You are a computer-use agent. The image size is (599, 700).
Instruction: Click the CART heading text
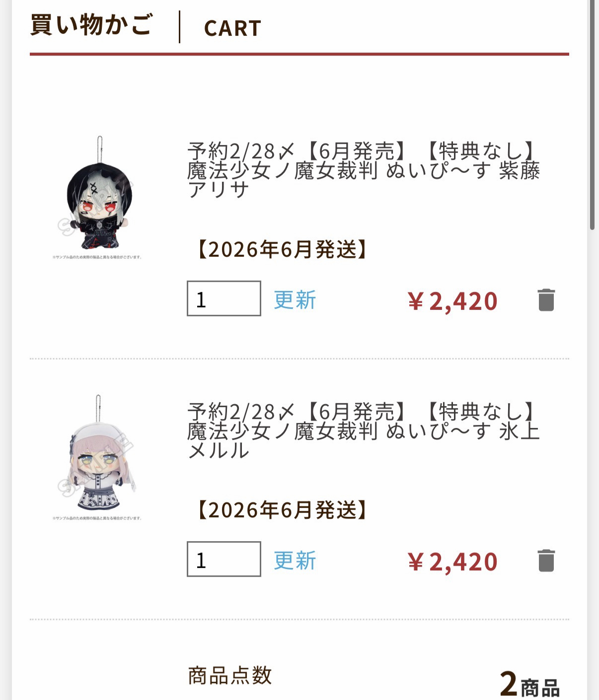[x=233, y=28]
